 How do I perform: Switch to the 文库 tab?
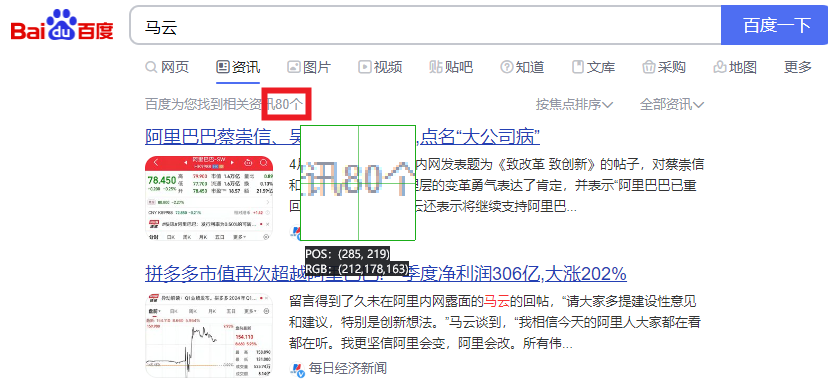pos(594,67)
